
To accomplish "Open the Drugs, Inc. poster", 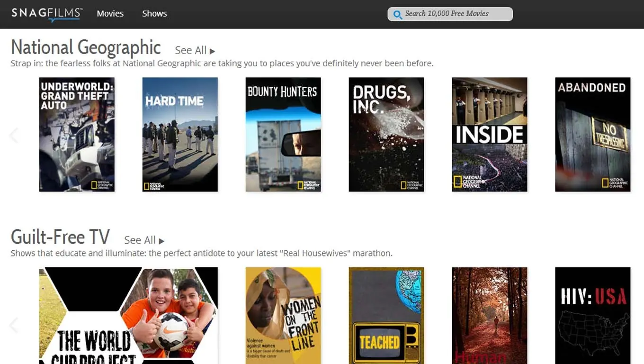I will click(x=386, y=135).
